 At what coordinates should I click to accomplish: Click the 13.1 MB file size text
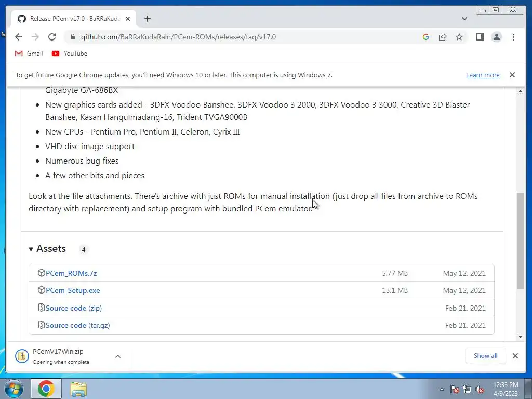coord(395,291)
